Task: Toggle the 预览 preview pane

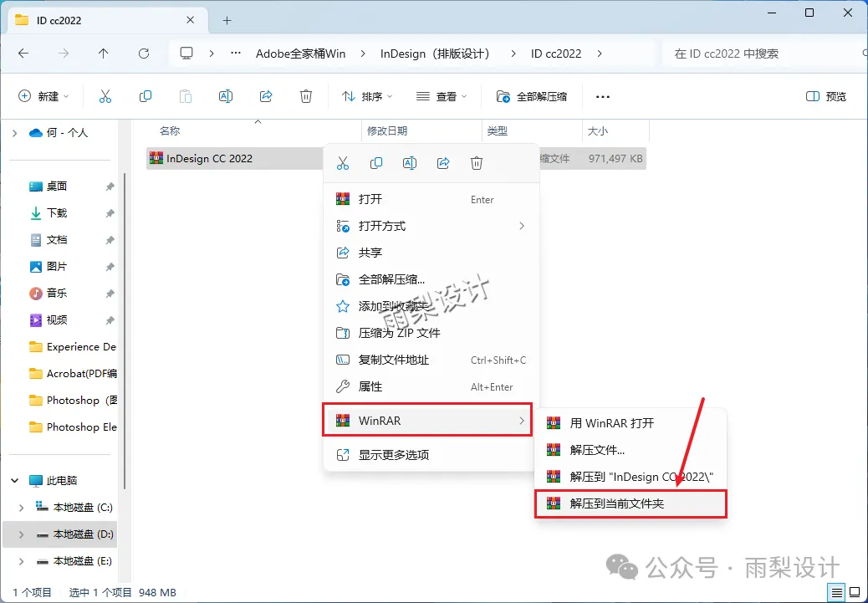Action: pos(826,96)
